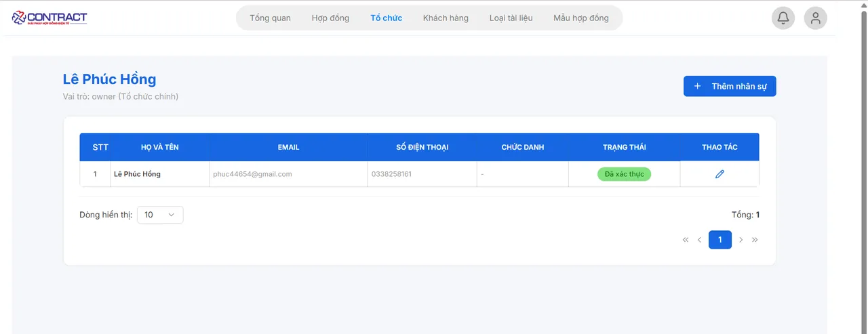Viewport: 868px width, 334px height.
Task: Navigate to the Khách hàng tab
Action: [x=446, y=18]
